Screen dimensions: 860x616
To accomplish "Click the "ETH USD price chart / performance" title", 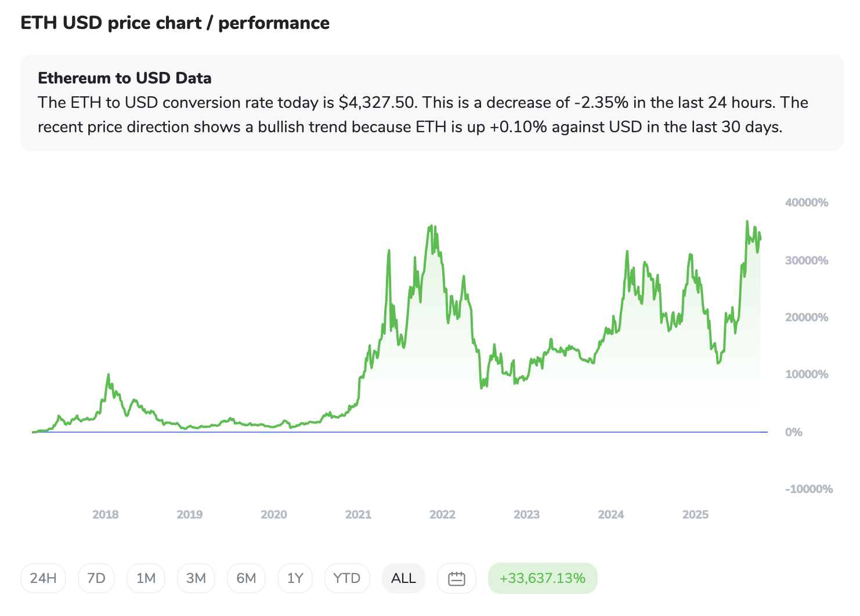I will tap(175, 23).
